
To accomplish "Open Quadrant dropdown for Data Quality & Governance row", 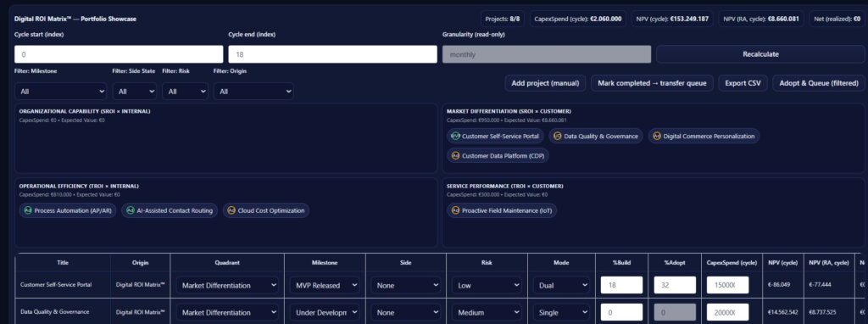I will click(x=227, y=312).
